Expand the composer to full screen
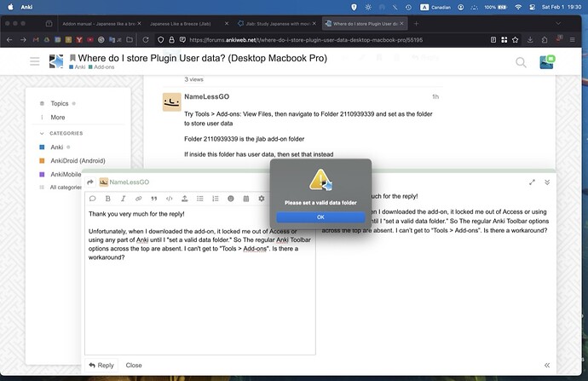This screenshot has width=588, height=381. tap(532, 182)
